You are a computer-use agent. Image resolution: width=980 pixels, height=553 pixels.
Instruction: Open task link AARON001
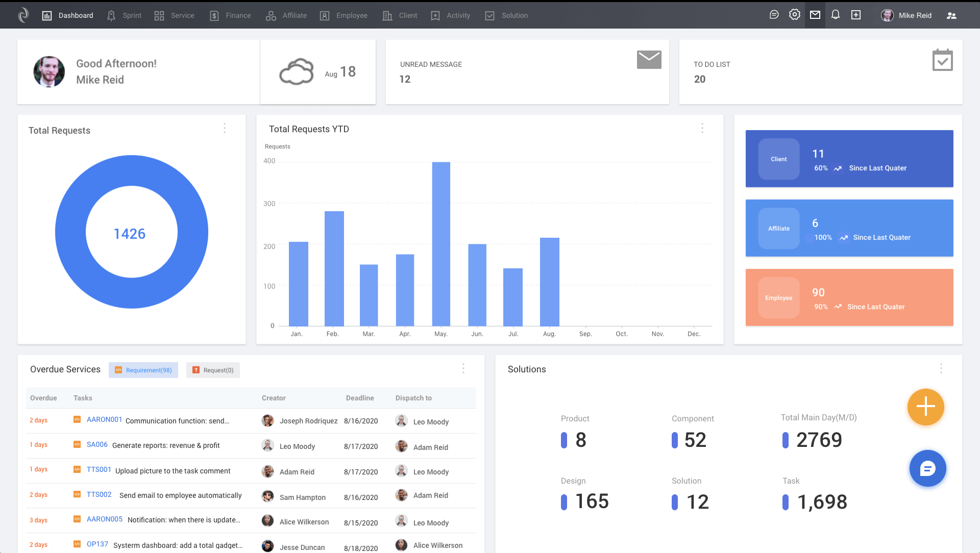point(104,419)
